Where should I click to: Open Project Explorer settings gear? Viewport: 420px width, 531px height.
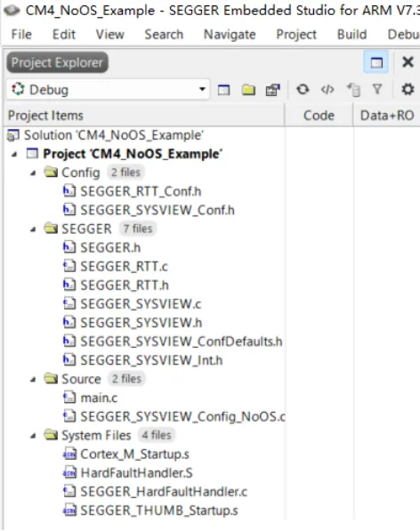[x=408, y=90]
